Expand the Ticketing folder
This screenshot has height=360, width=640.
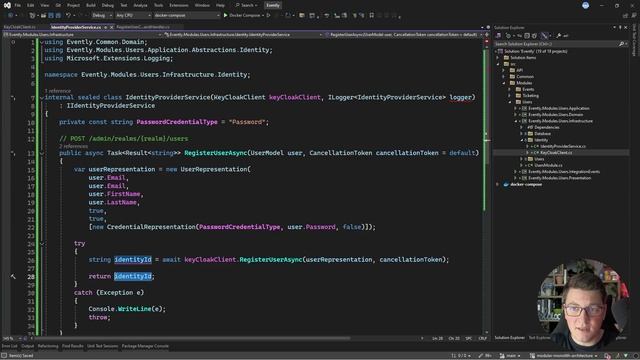pos(509,96)
